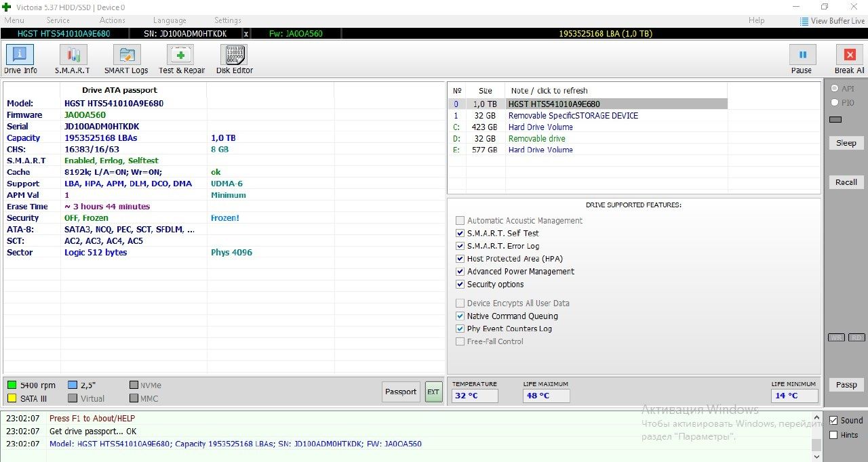Open the Drive Info panel
The height and width of the screenshot is (462, 868).
[x=20, y=59]
